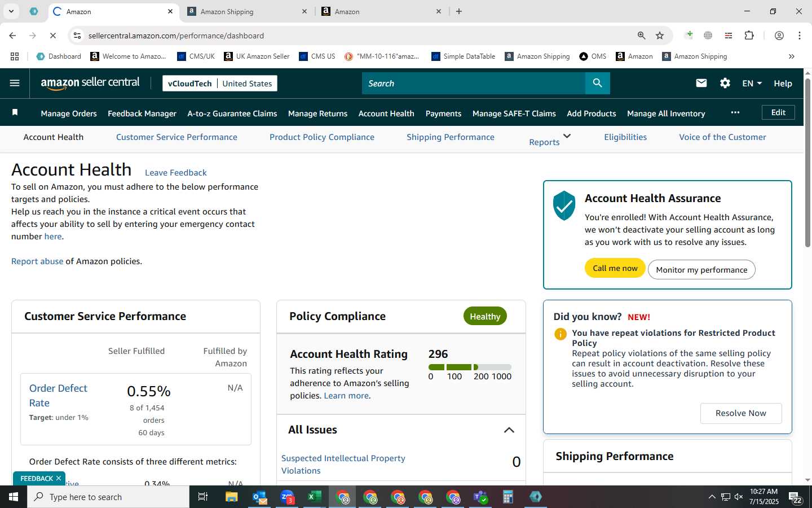This screenshot has width=812, height=508.
Task: Open the Order Defect Rate link
Action: 58,396
